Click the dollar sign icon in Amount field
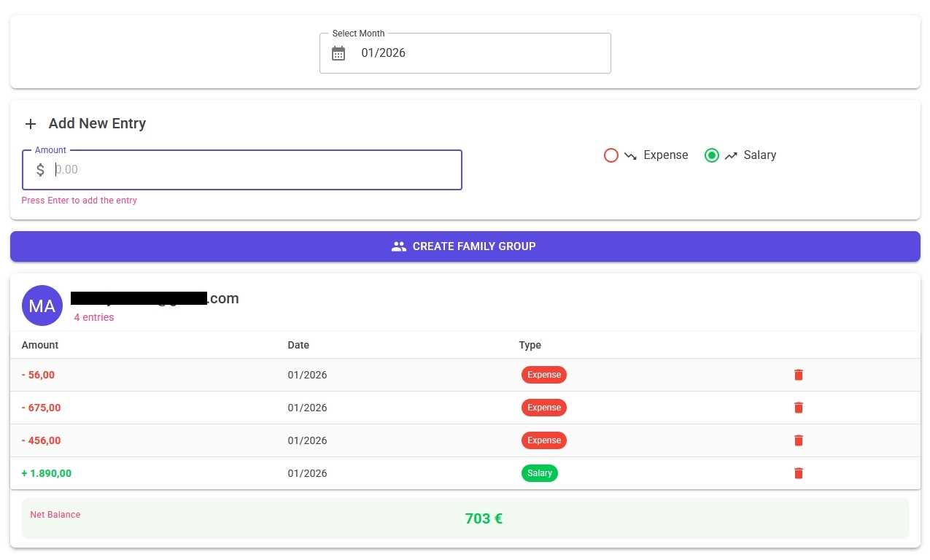This screenshot has height=560, width=930. [x=40, y=170]
